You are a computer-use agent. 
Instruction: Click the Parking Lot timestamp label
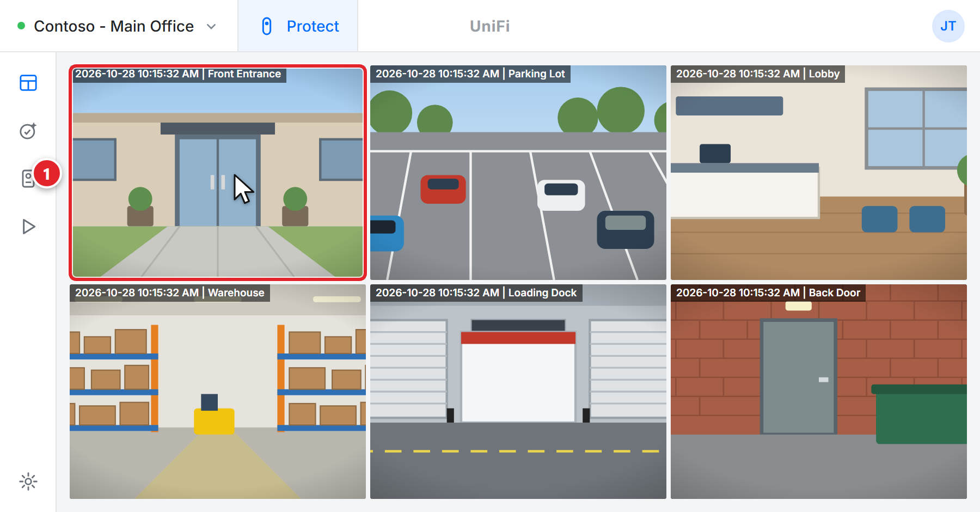470,74
